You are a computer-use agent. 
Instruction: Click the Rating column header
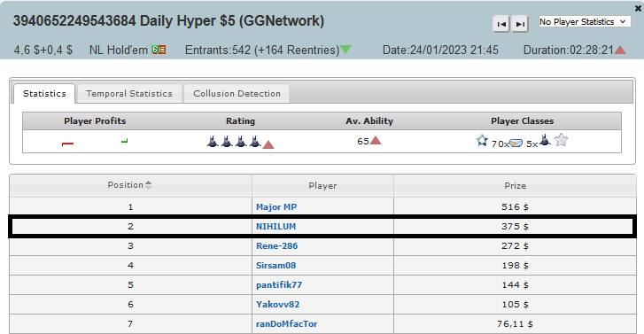click(x=240, y=121)
